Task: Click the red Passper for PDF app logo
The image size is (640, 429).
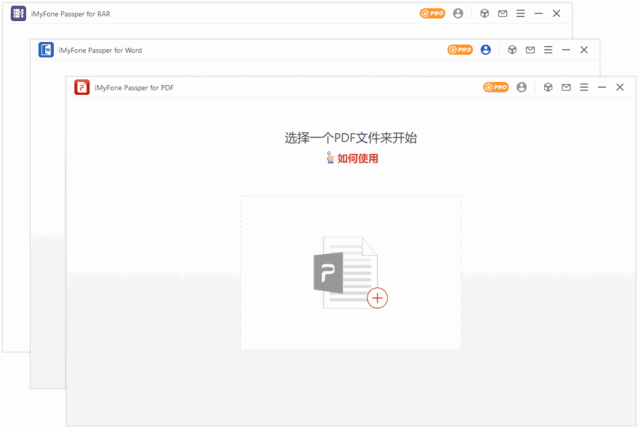Action: pyautogui.click(x=82, y=88)
